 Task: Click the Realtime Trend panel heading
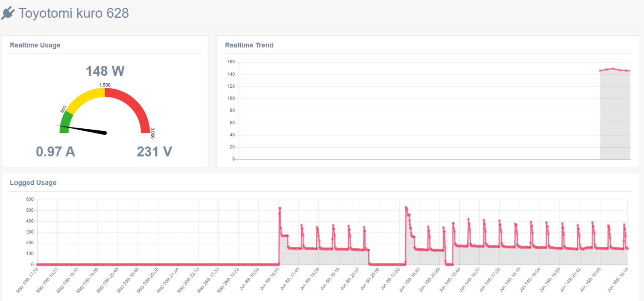[249, 45]
